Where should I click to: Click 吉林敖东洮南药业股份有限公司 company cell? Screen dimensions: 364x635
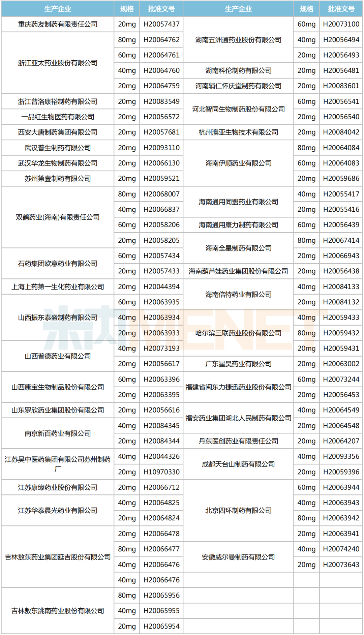tap(58, 611)
